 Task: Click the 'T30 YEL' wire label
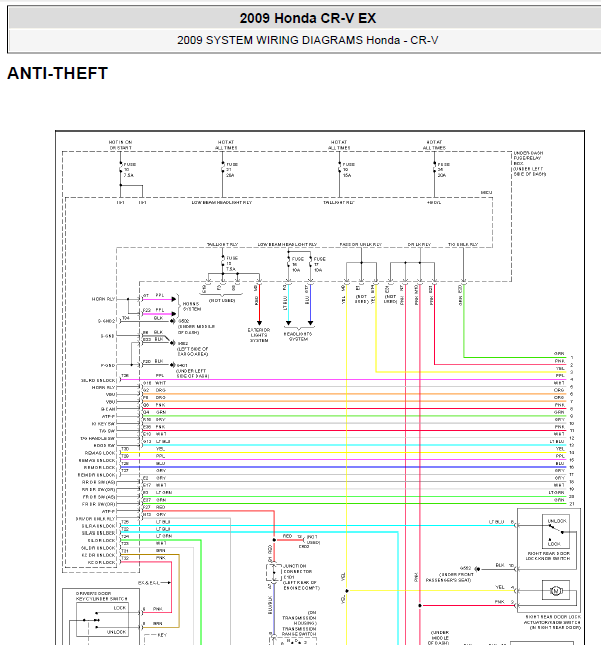[x=143, y=449]
